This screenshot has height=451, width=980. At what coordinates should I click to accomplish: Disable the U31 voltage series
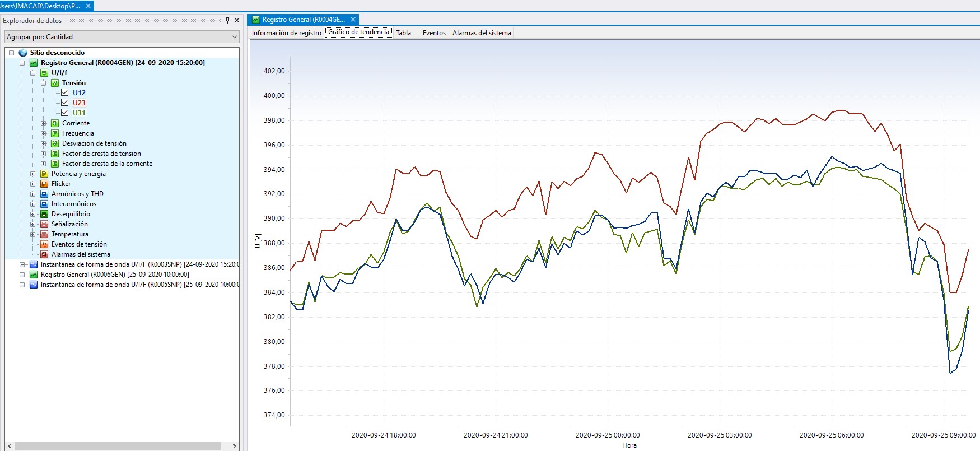(65, 113)
